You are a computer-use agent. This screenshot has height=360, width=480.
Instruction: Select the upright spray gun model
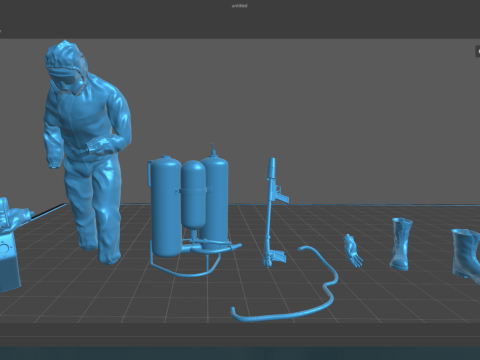tap(276, 213)
